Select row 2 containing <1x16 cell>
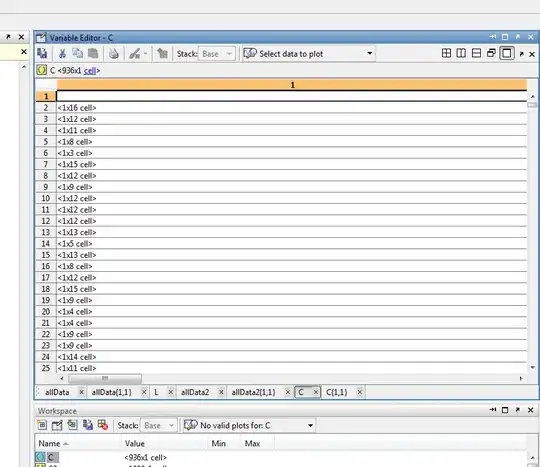Viewport: 540px width, 467px height. coord(291,108)
